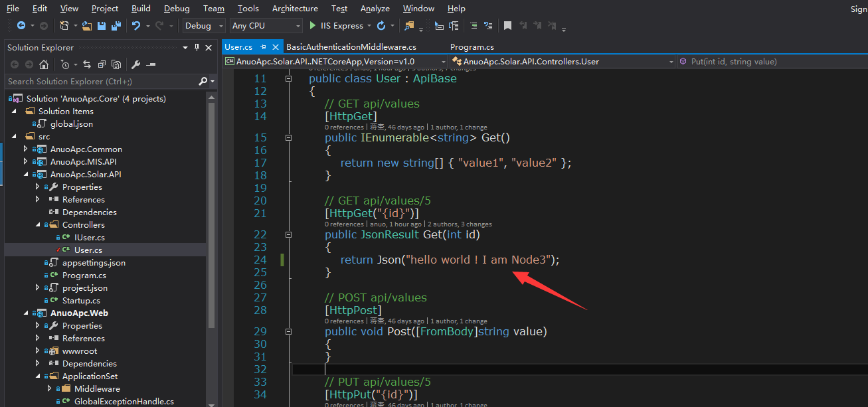Collapse the class User outlining toggle

pyautogui.click(x=288, y=78)
